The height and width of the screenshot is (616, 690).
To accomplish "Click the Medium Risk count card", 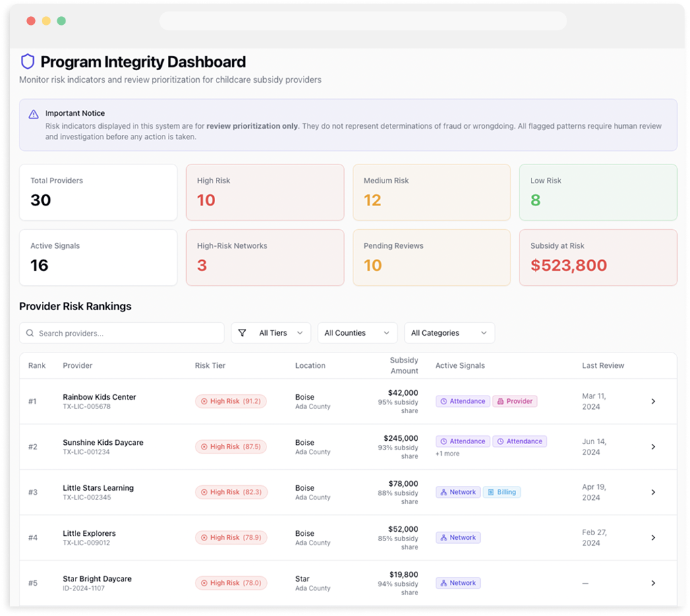I will click(431, 192).
